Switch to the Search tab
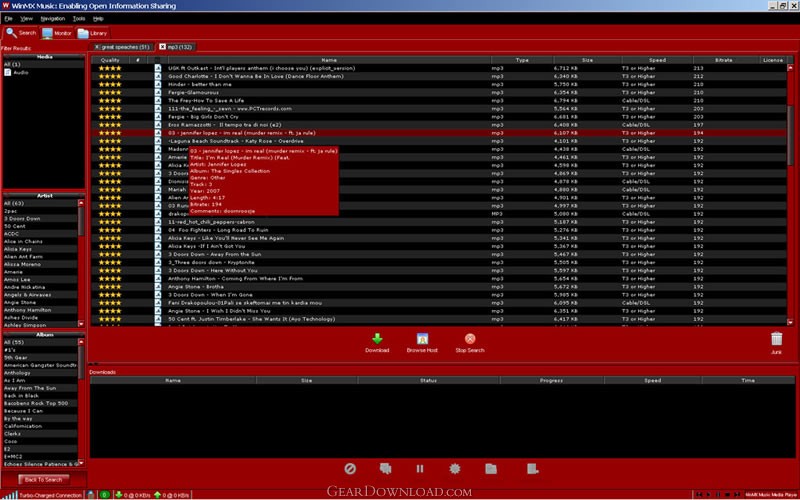This screenshot has height=500, width=800. click(20, 33)
